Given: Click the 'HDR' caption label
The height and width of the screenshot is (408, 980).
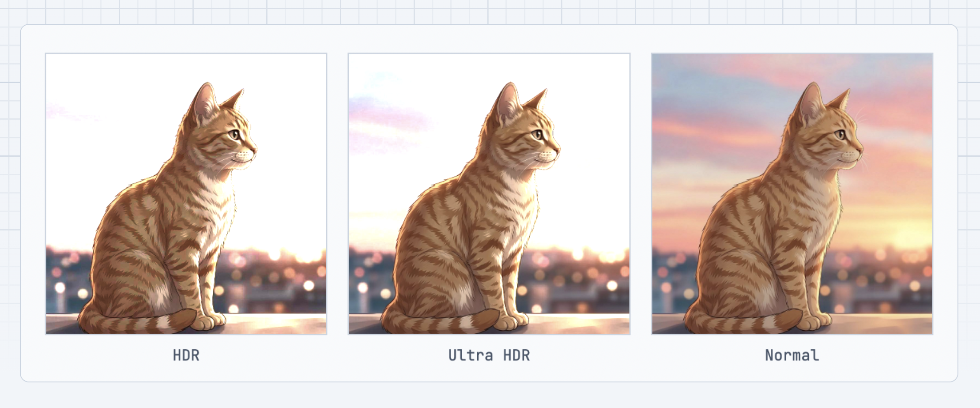Looking at the screenshot, I should (x=186, y=355).
